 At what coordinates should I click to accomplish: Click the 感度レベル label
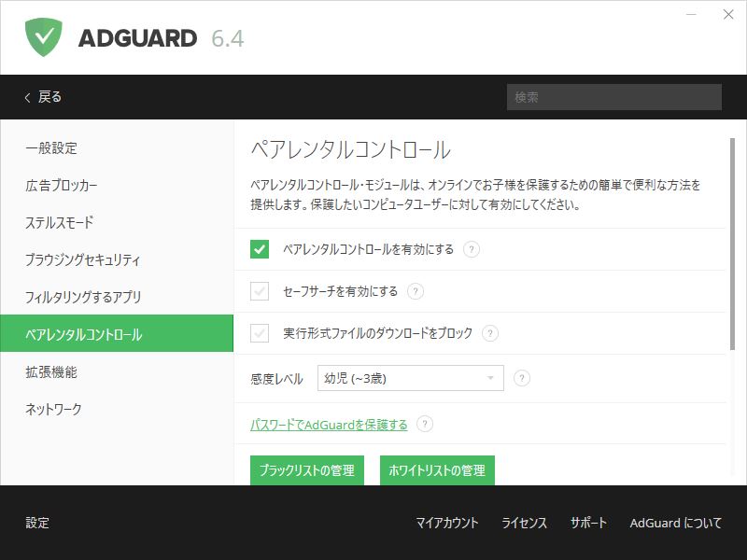click(276, 379)
